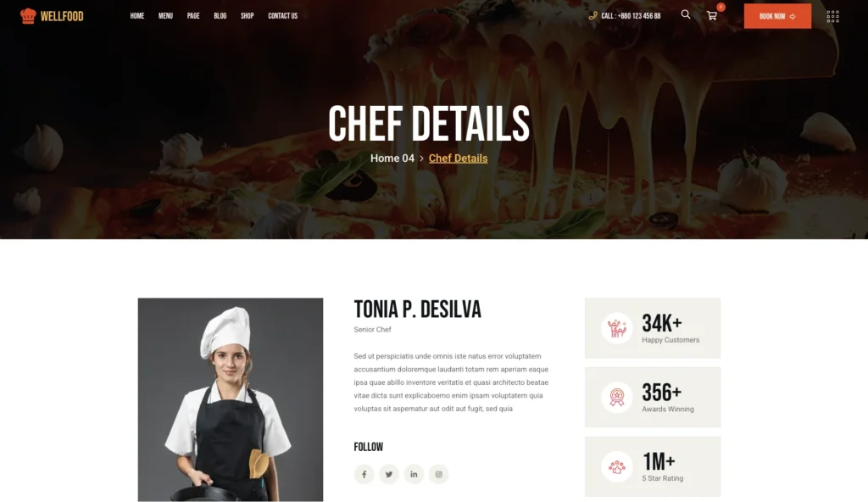The height and width of the screenshot is (502, 868).
Task: Go to the Contact Us page
Action: pos(282,16)
